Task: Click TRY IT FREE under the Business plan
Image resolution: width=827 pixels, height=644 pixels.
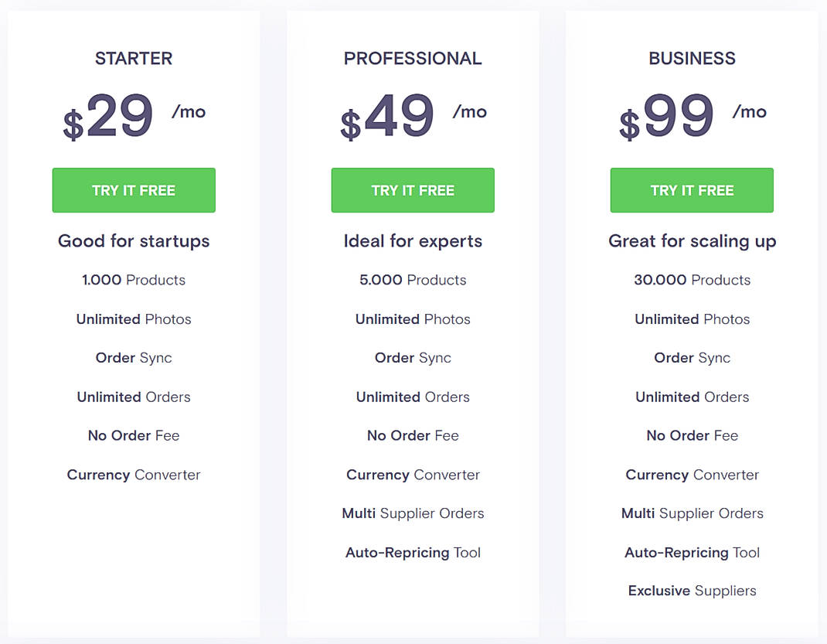Action: tap(691, 190)
